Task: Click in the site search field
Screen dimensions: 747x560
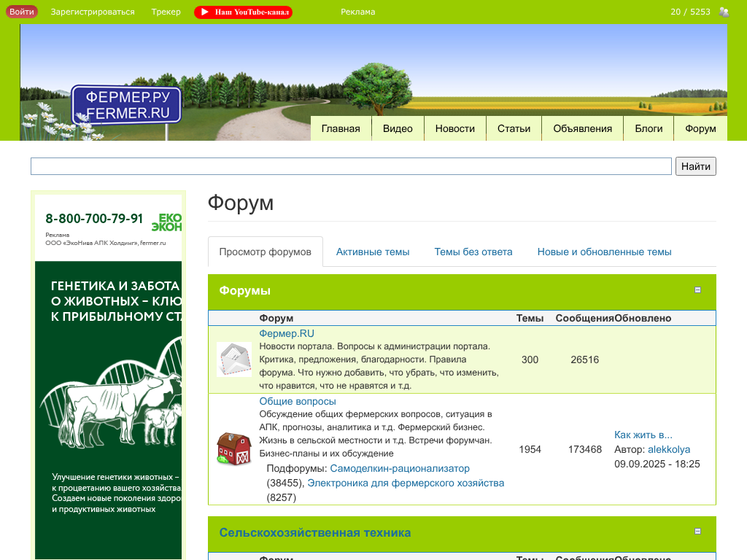Action: coord(350,166)
